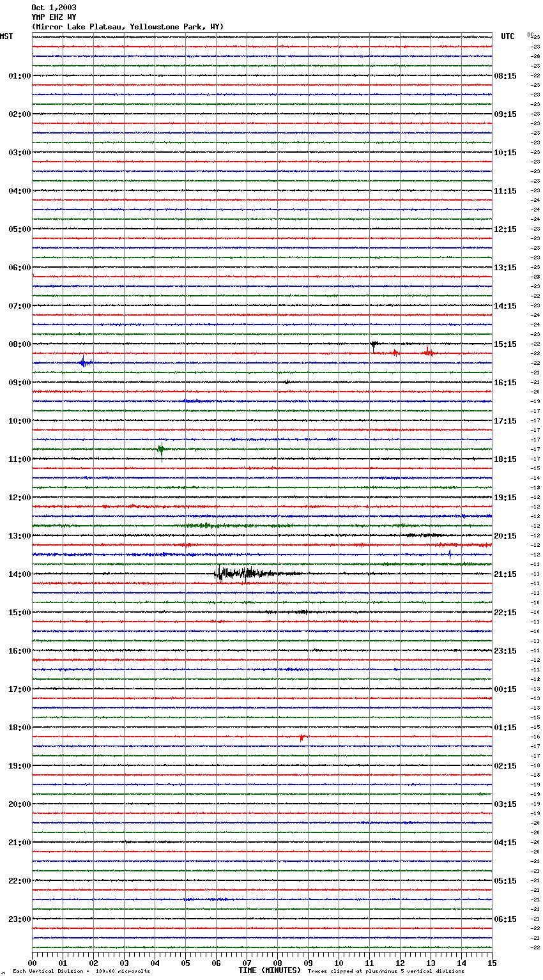Click the 23:15 UTC time label
Screen dimensions: 543x980
coord(505,651)
